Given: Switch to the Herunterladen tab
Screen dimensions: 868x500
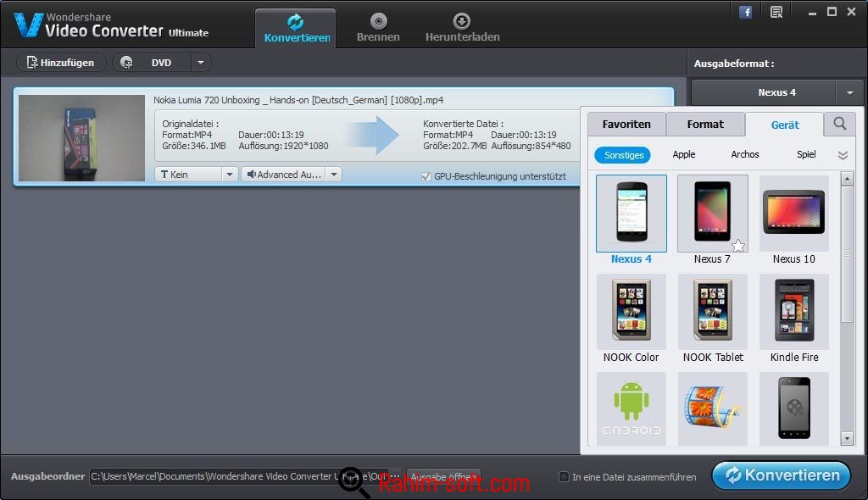Looking at the screenshot, I should point(462,28).
